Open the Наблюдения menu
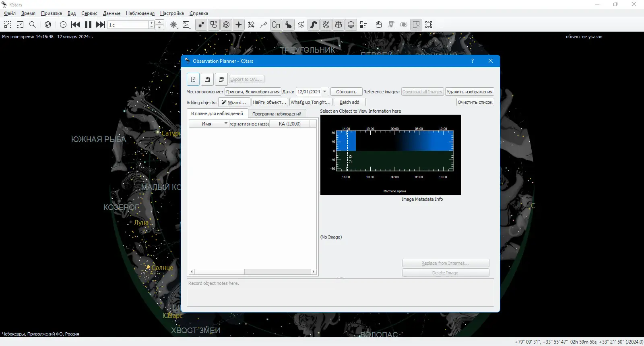Screen dimensions: 644x346 click(x=140, y=13)
